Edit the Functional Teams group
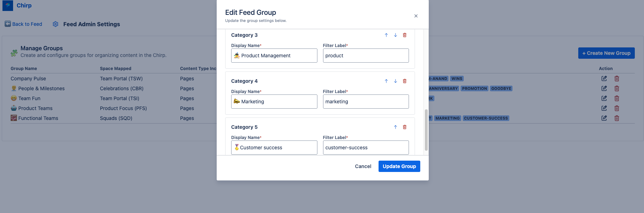 click(604, 118)
